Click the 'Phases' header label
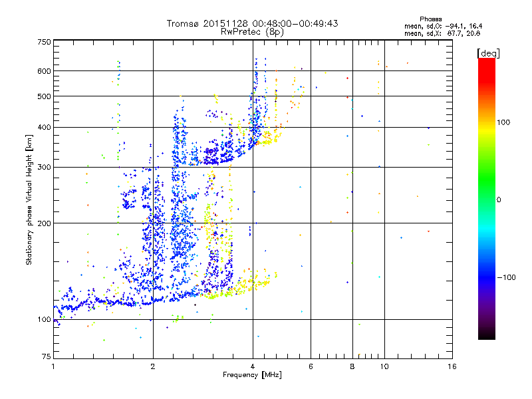Image resolution: width=532 pixels, height=399 pixels. pos(430,19)
